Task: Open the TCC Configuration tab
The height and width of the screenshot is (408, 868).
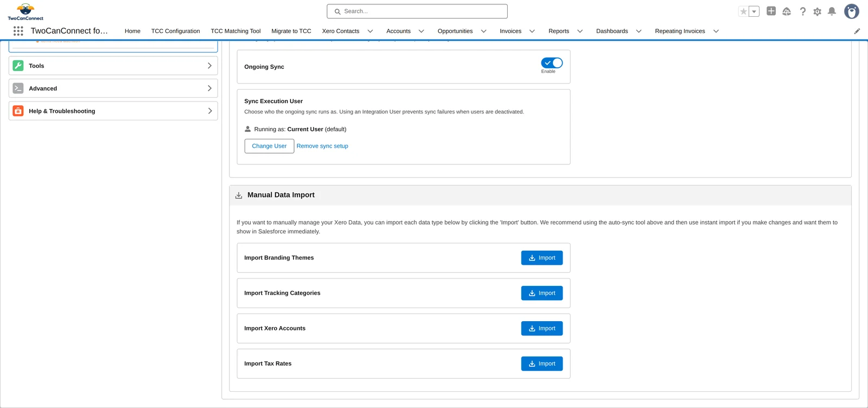Action: coord(176,31)
